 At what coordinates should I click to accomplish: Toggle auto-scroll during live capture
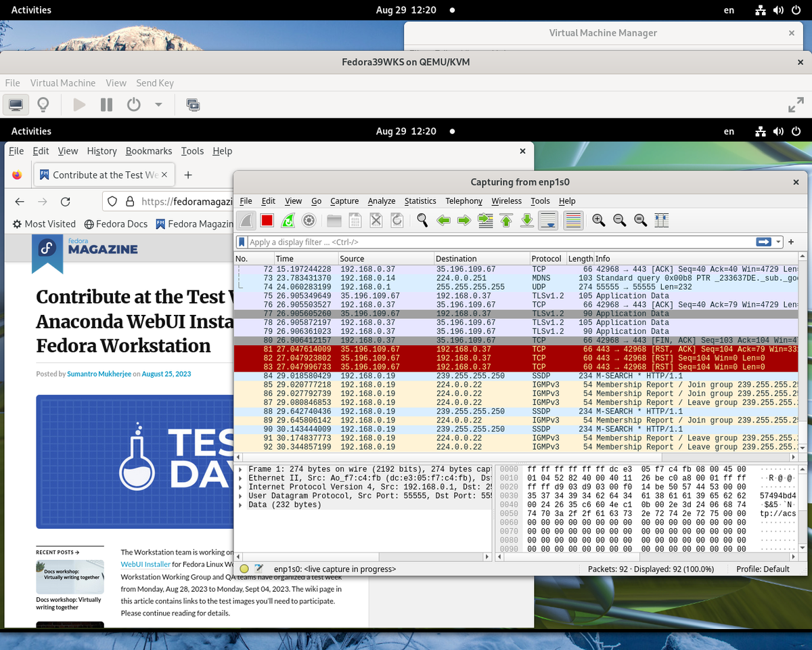[548, 220]
